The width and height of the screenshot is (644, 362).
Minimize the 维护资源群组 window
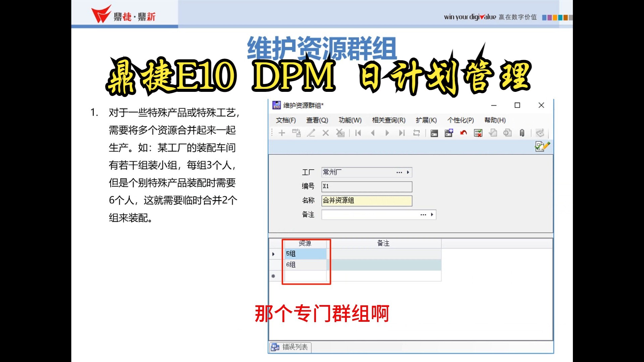[x=494, y=105]
